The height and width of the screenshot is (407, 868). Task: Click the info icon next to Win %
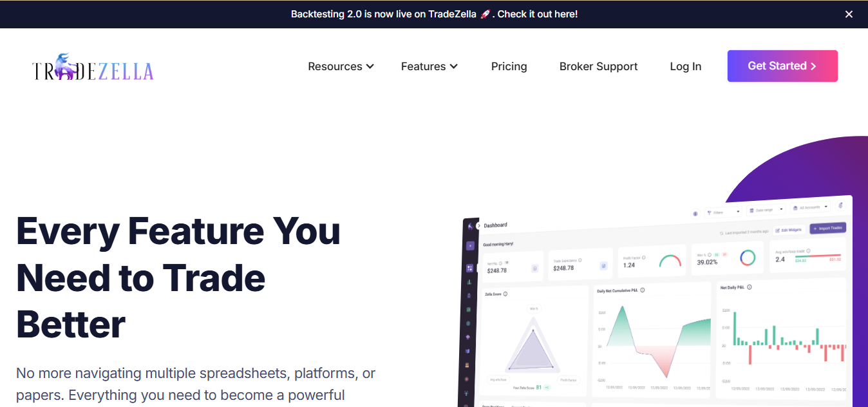(708, 255)
